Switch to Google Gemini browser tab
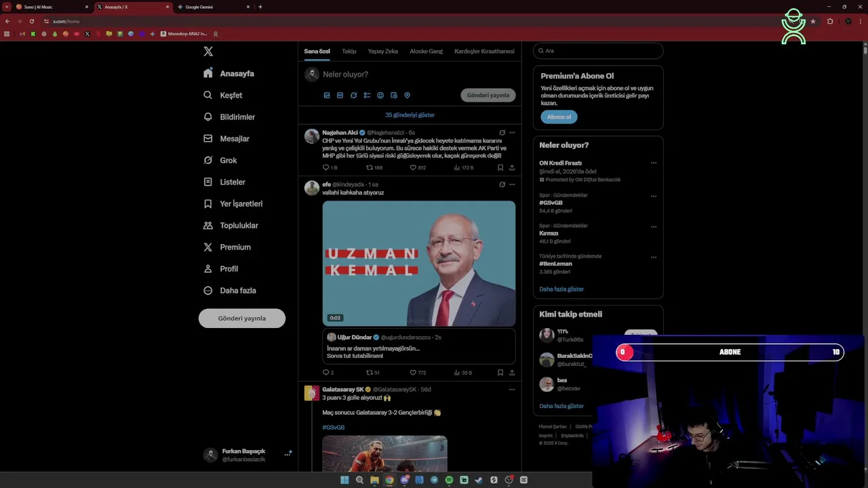Screen dimensions: 868x488 (x=214, y=7)
